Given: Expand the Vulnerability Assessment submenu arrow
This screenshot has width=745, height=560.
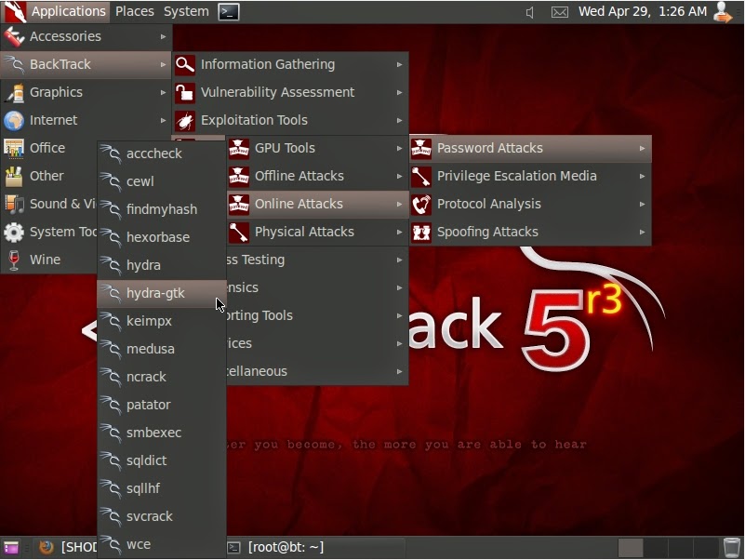Looking at the screenshot, I should (x=400, y=93).
